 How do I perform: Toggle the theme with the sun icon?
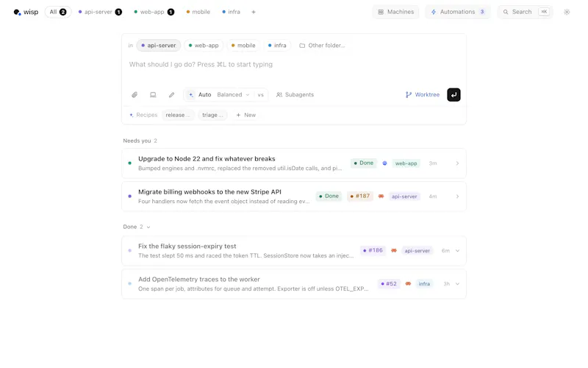[567, 12]
